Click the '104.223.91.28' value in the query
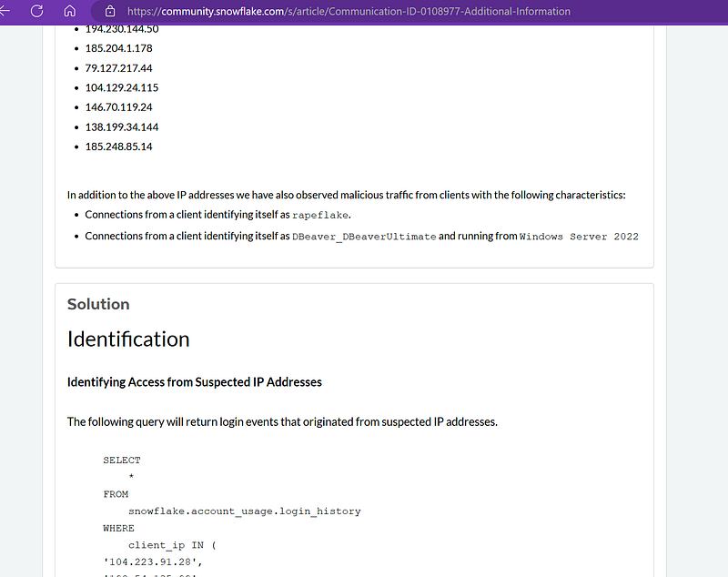Viewport: 728px width, 577px height. [153, 562]
